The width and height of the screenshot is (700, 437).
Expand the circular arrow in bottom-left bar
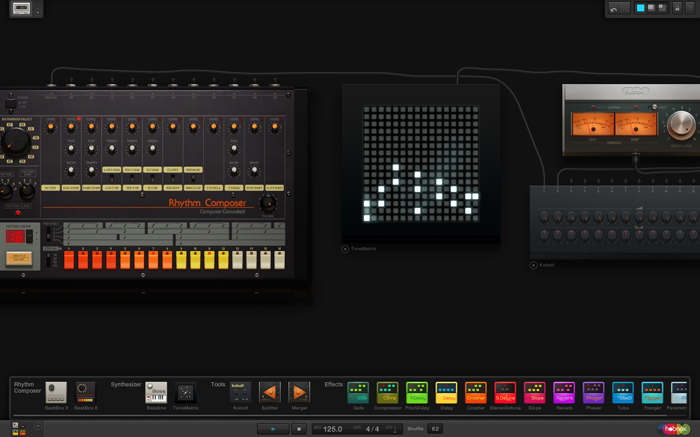(x=38, y=427)
